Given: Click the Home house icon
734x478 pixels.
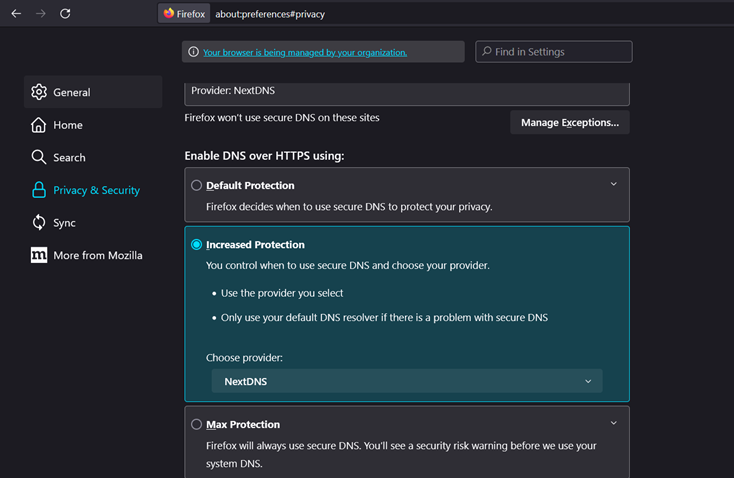Looking at the screenshot, I should pyautogui.click(x=39, y=125).
